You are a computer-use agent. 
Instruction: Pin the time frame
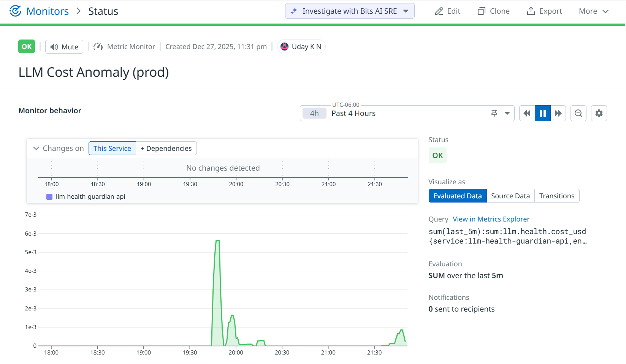point(494,113)
